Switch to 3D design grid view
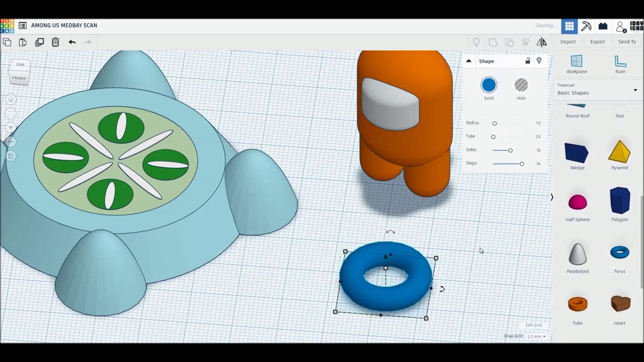The height and width of the screenshot is (362, 644). (569, 26)
